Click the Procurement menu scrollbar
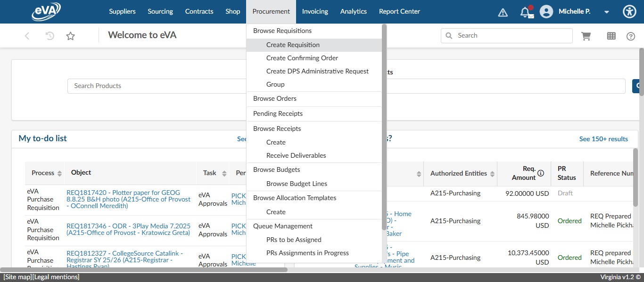This screenshot has width=644, height=282. coord(384,127)
